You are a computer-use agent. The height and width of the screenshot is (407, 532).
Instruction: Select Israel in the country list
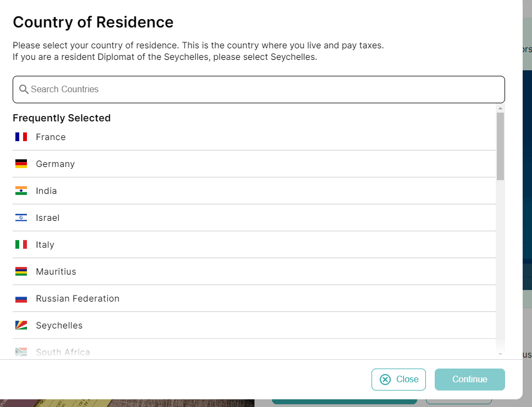[254, 218]
